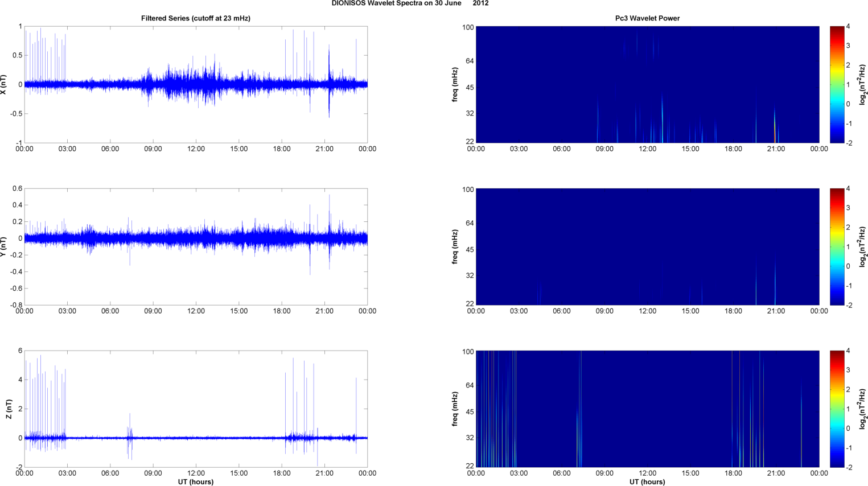Screen dimensions: 868x486
Task: Click the log2(nT²/Hz) label of top color bar
Action: point(863,85)
